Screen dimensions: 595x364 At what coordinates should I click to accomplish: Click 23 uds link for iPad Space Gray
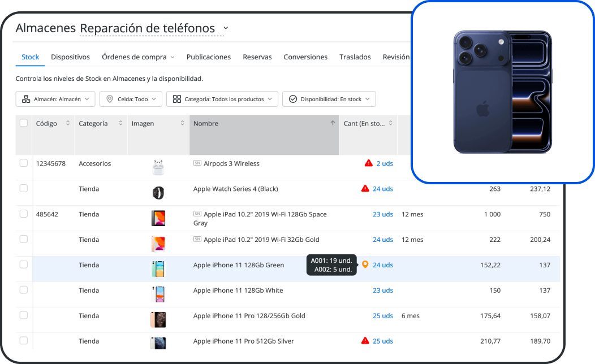[x=382, y=214]
